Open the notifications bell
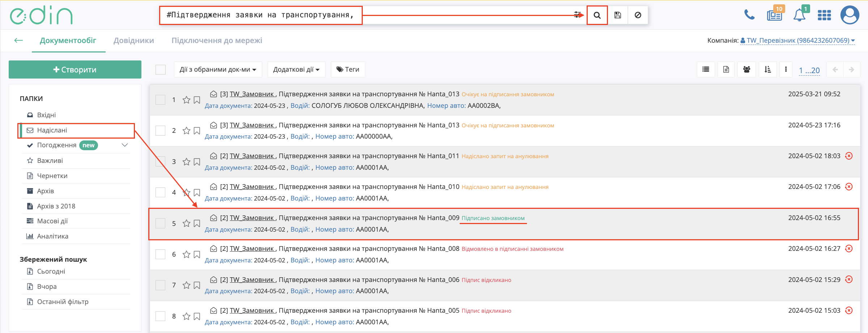868x333 pixels. coord(799,15)
